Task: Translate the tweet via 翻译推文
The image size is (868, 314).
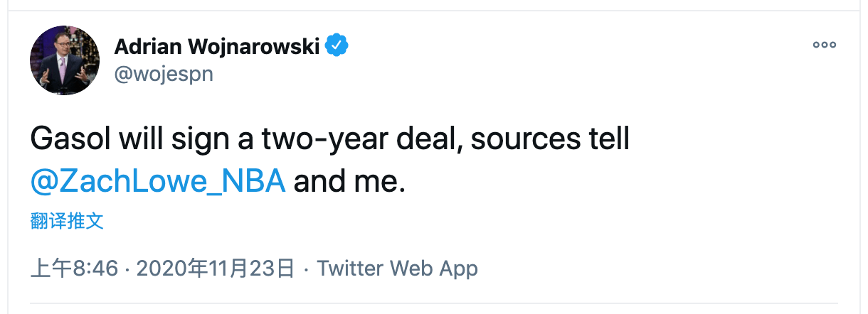Action: pos(67,221)
